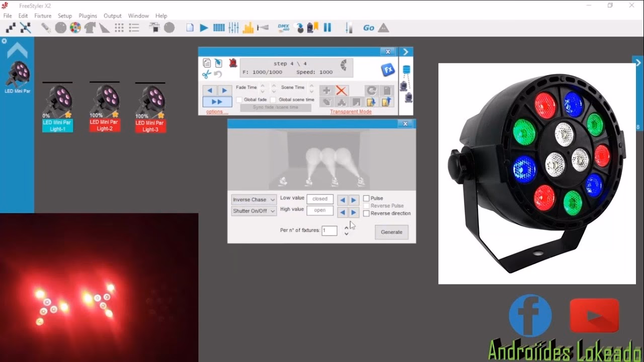
Task: Enable the Pulse checkbox
Action: point(366,199)
